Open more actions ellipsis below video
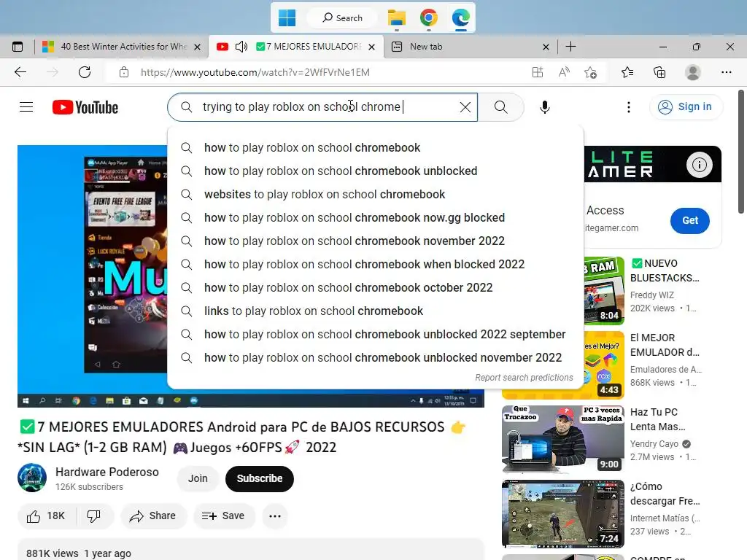This screenshot has height=560, width=747. [275, 516]
